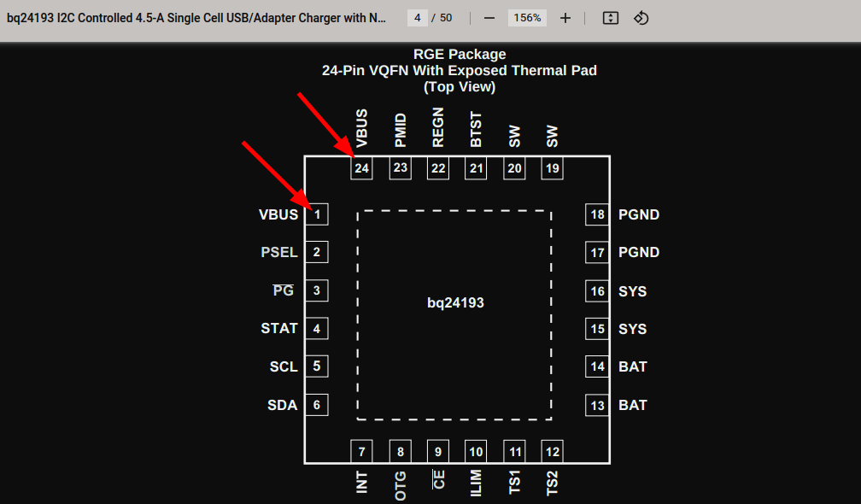Click the BAT label beside pin 13
The width and height of the screenshot is (861, 504).
(x=633, y=405)
